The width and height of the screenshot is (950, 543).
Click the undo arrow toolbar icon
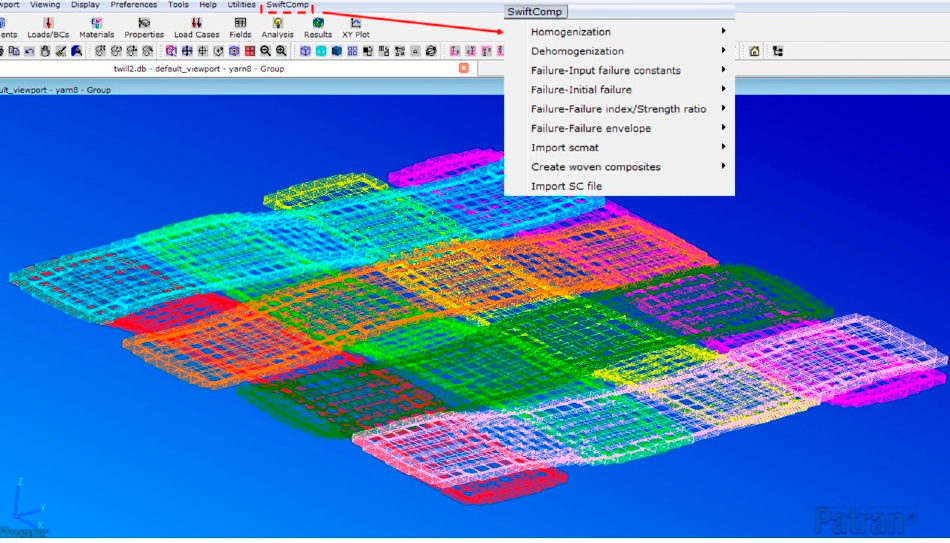pyautogui.click(x=29, y=51)
